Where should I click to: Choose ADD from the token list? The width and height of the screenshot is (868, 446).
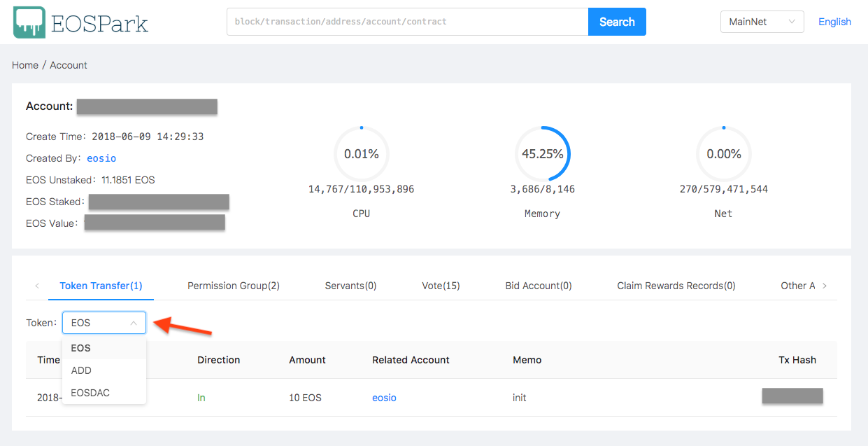[104, 370]
